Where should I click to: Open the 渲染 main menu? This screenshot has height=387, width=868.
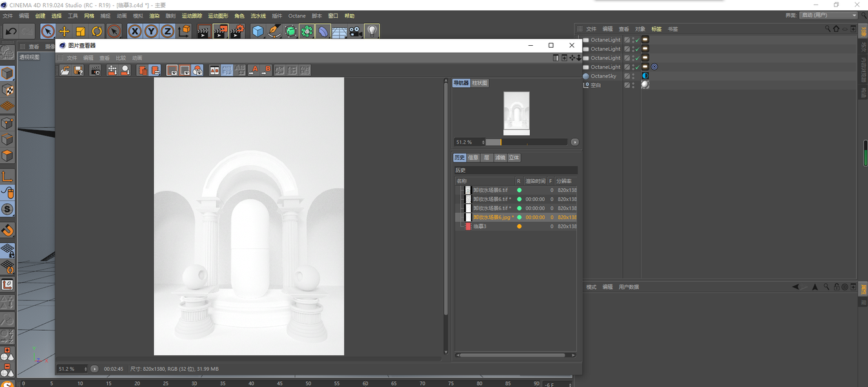point(154,15)
